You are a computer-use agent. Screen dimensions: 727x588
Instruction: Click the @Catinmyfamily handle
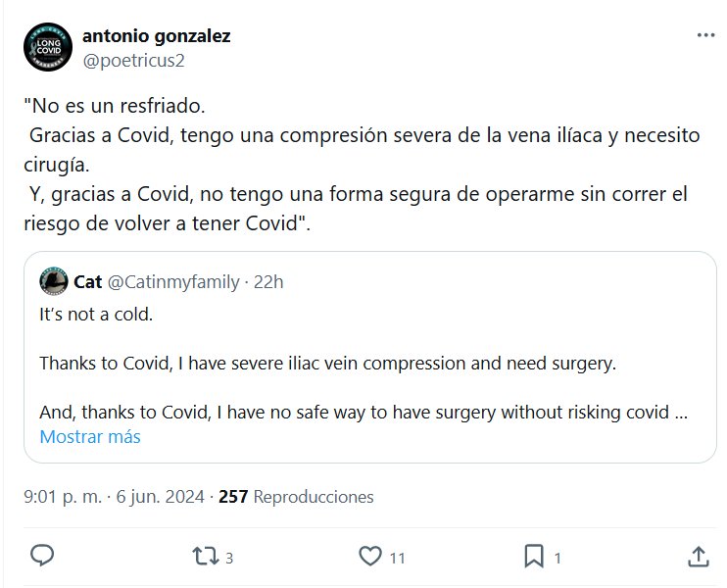coord(172,282)
